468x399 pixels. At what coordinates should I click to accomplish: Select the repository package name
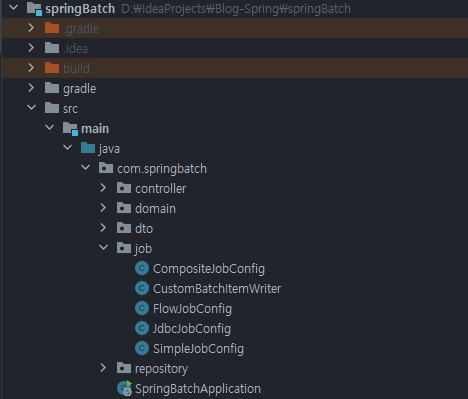point(161,369)
